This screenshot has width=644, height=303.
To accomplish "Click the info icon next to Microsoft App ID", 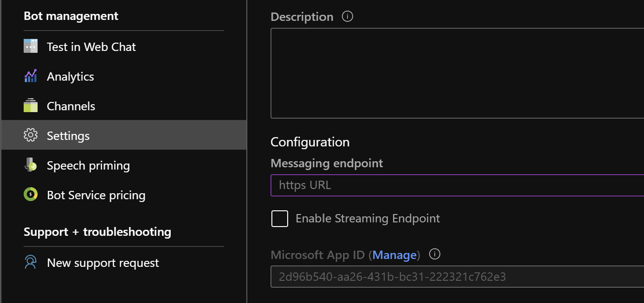I will click(x=435, y=254).
